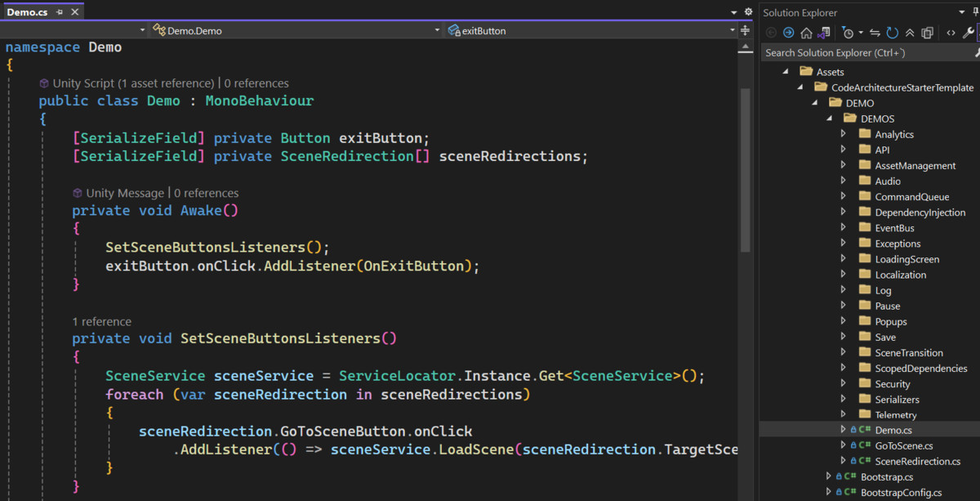Click the auto-hide pin on Solution Explorer

click(976, 11)
